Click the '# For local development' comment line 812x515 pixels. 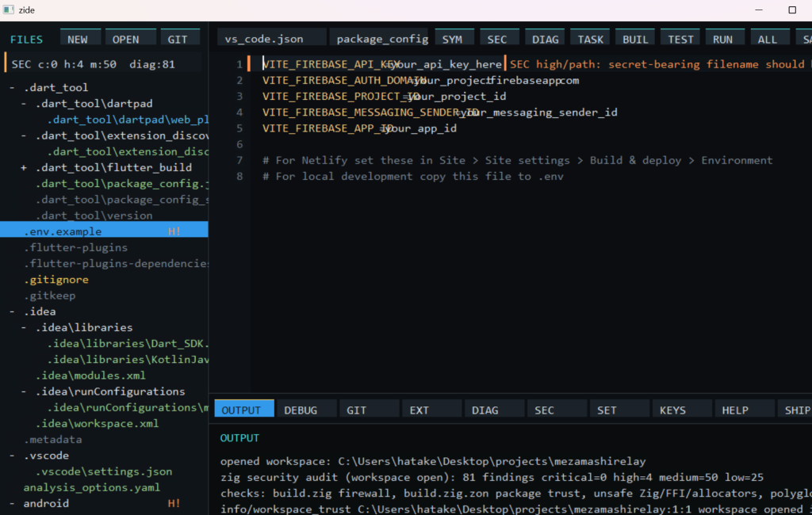pos(412,177)
